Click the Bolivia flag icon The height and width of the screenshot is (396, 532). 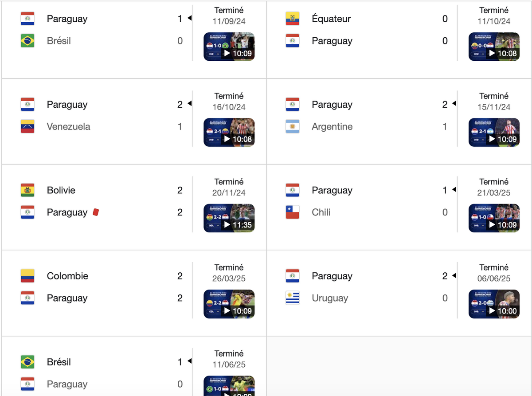pos(27,190)
